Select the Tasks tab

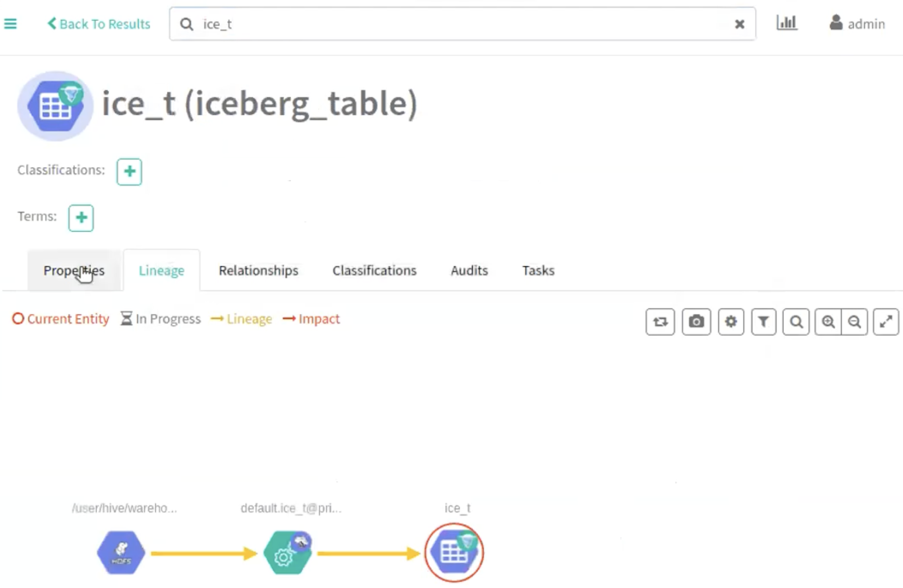(x=538, y=271)
